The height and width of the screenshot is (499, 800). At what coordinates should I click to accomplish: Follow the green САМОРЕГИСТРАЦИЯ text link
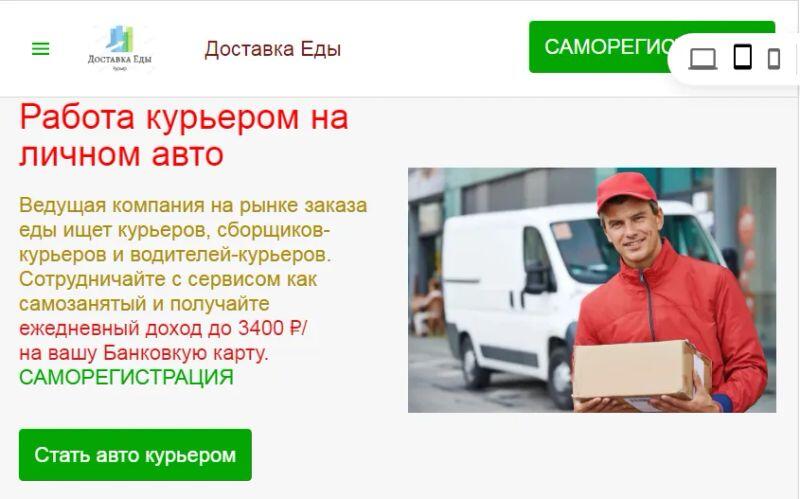[x=126, y=377]
